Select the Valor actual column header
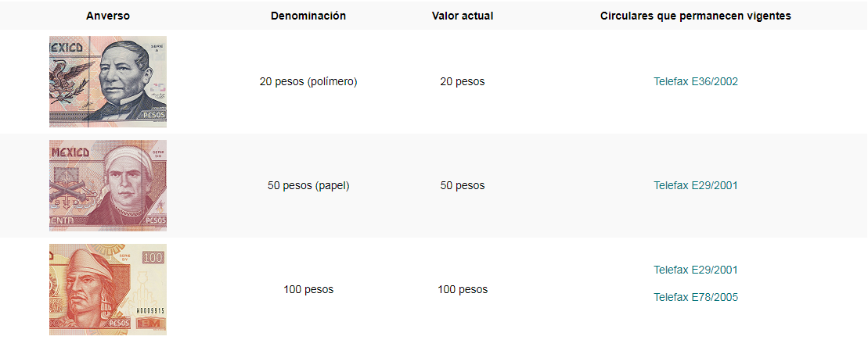 pos(463,16)
